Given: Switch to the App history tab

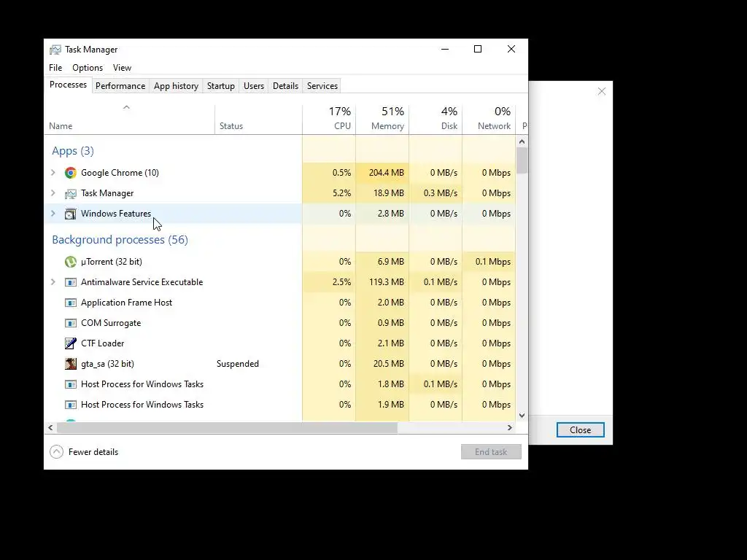Looking at the screenshot, I should (x=176, y=86).
